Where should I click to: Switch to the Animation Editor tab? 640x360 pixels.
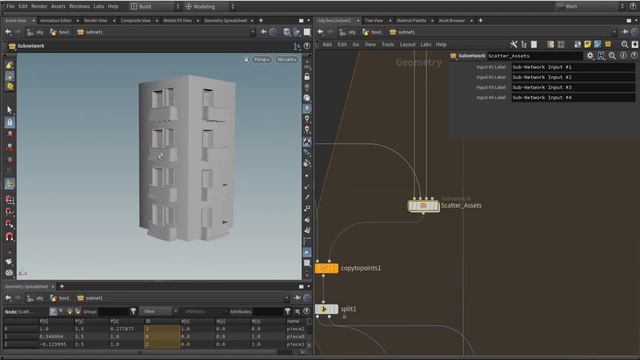click(56, 20)
